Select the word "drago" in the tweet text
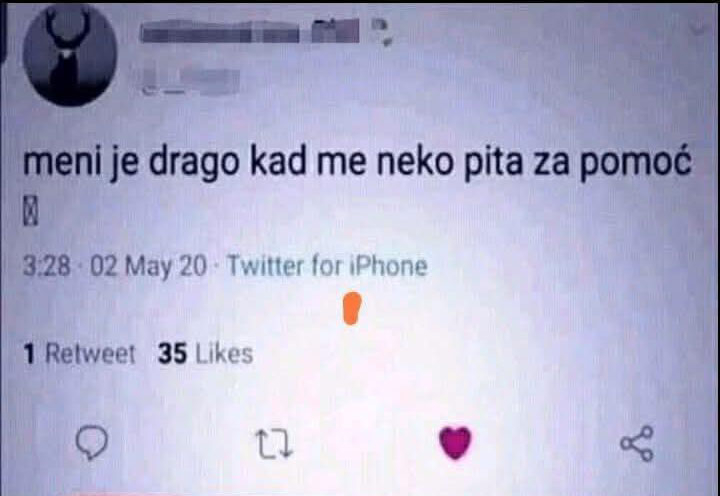The image size is (720, 496). tap(195, 164)
